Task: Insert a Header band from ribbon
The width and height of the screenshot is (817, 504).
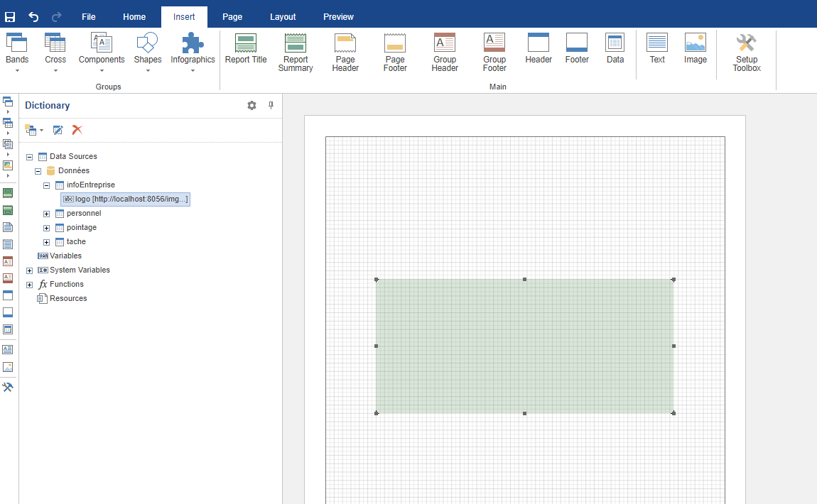Action: point(539,49)
